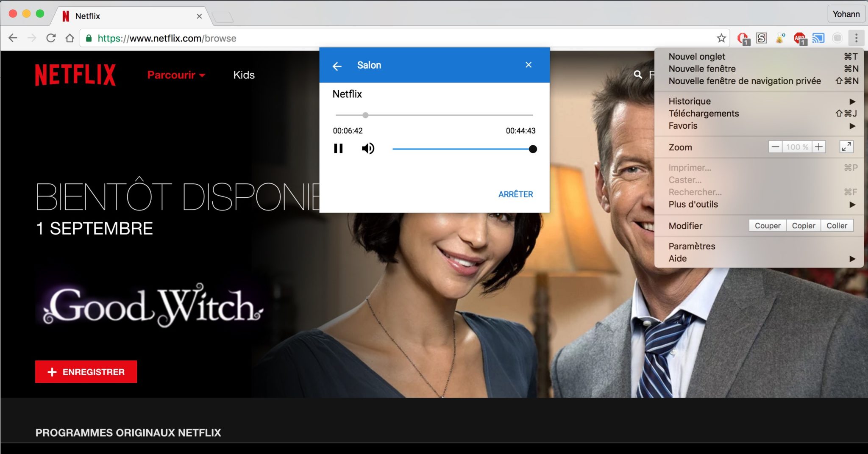Screen dimensions: 868x454
Task: Expand the Historique submenu
Action: pos(759,101)
